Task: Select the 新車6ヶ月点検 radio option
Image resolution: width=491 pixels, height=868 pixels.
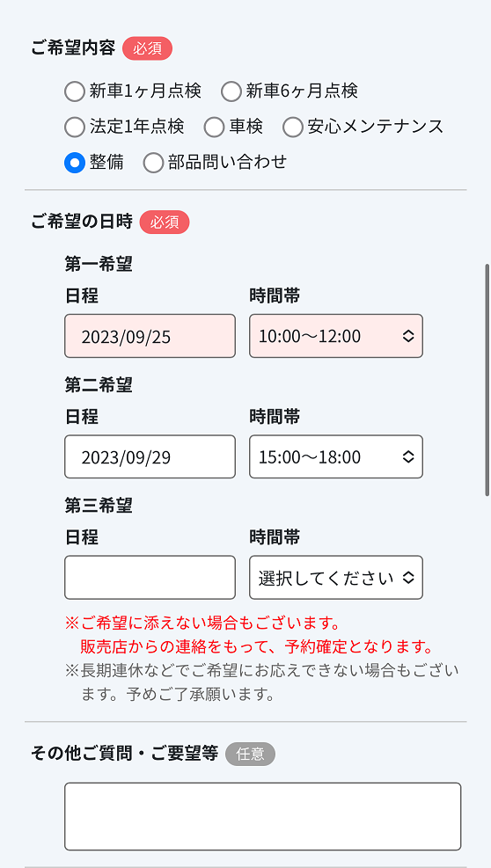Action: tap(231, 91)
